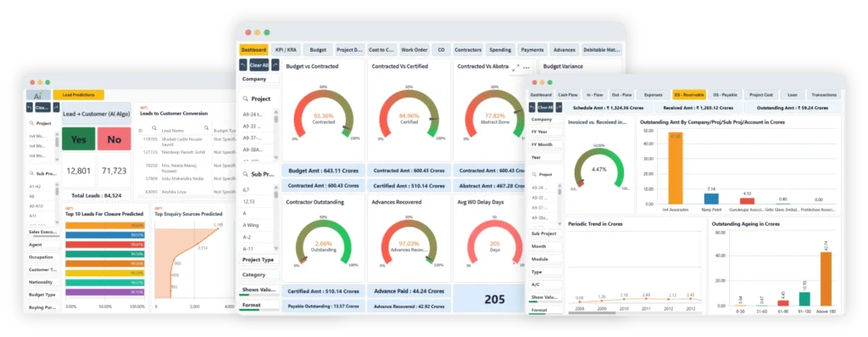This screenshot has height=337, width=868.
Task: Click the red close dot of the left window
Action: [x=32, y=82]
